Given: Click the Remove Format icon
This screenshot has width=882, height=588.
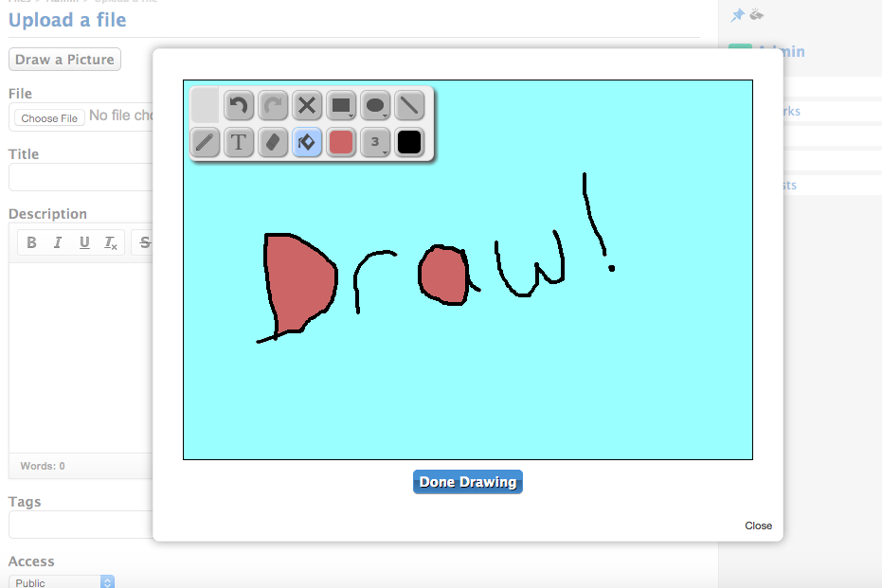Looking at the screenshot, I should tap(111, 242).
